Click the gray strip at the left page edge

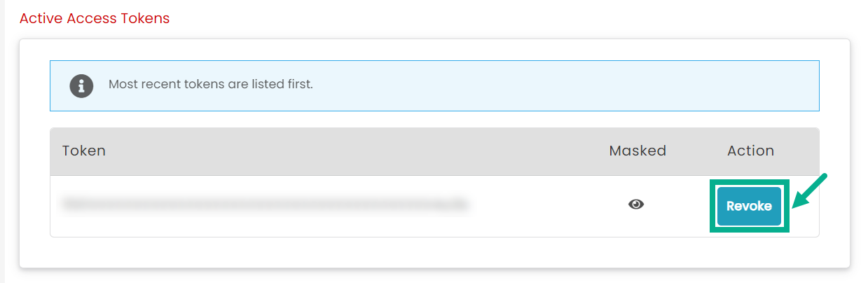coord(2,140)
